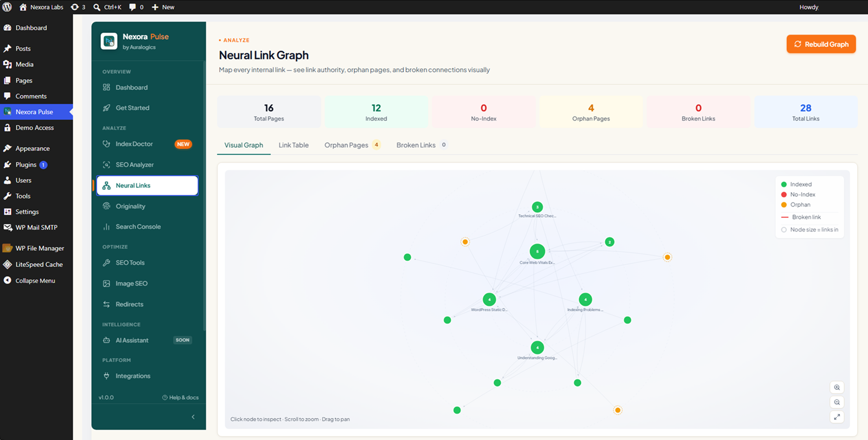Open the Posts menu
Viewport: 868px width, 440px height.
(x=36, y=49)
